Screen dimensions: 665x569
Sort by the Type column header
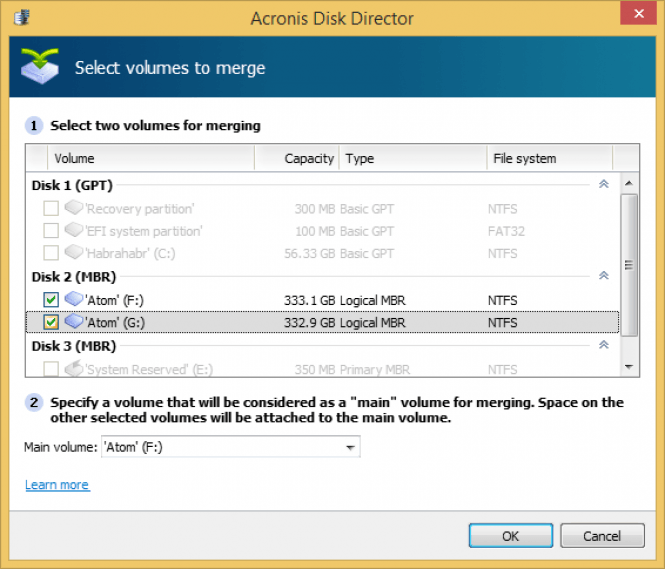point(413,159)
